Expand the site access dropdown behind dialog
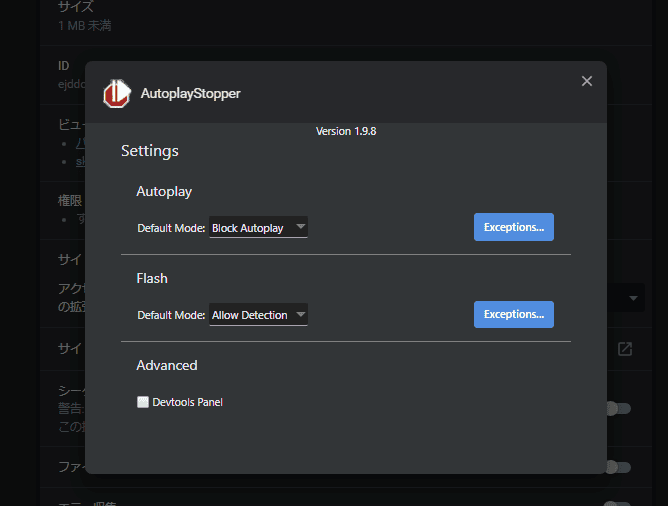Screen dimensions: 668x506 pyautogui.click(x=633, y=298)
